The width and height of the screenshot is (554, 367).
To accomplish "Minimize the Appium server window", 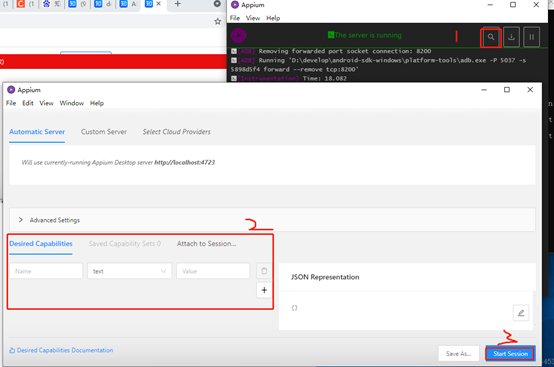I will 490,5.
